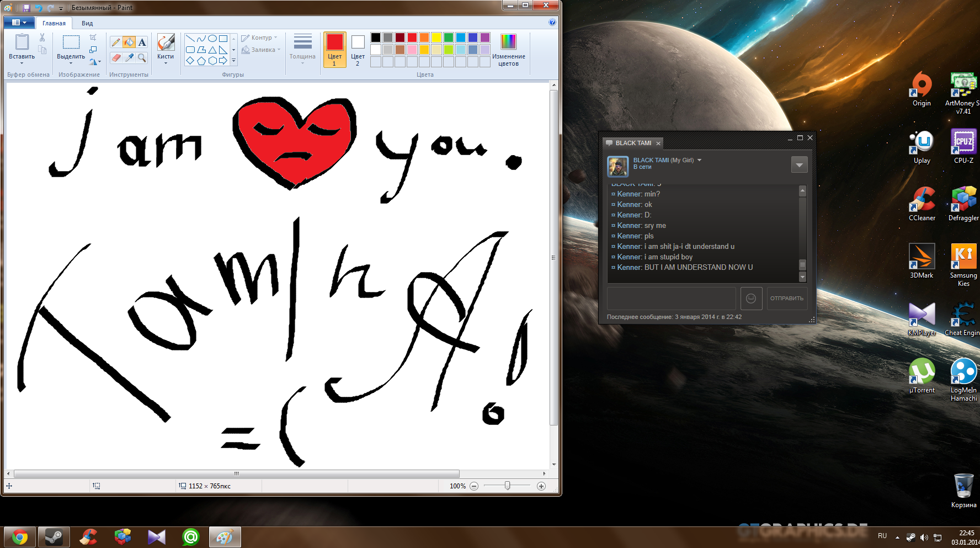Expand the BLACK TAMI name dropdown arrow
The width and height of the screenshot is (980, 548).
699,160
